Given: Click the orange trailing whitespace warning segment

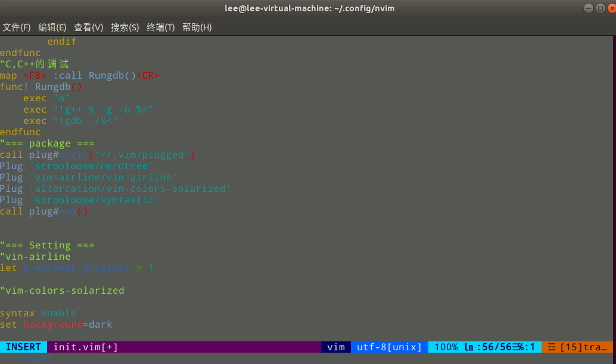Looking at the screenshot, I should pos(577,347).
